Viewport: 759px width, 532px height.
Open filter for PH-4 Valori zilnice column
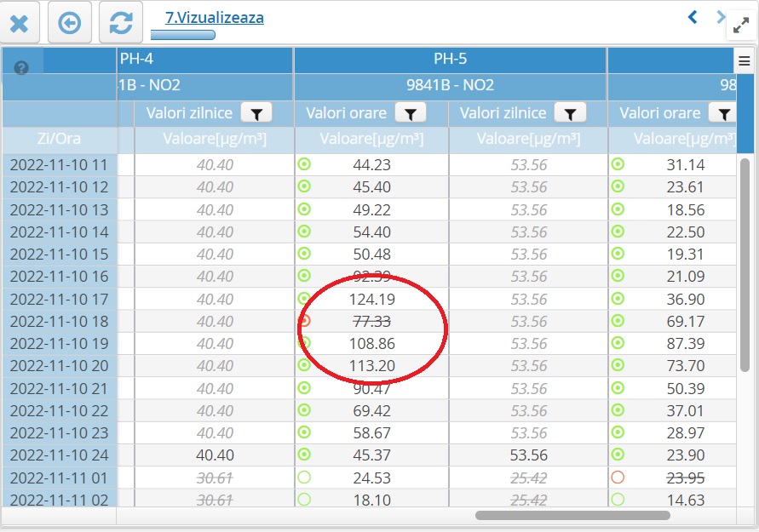click(x=256, y=113)
